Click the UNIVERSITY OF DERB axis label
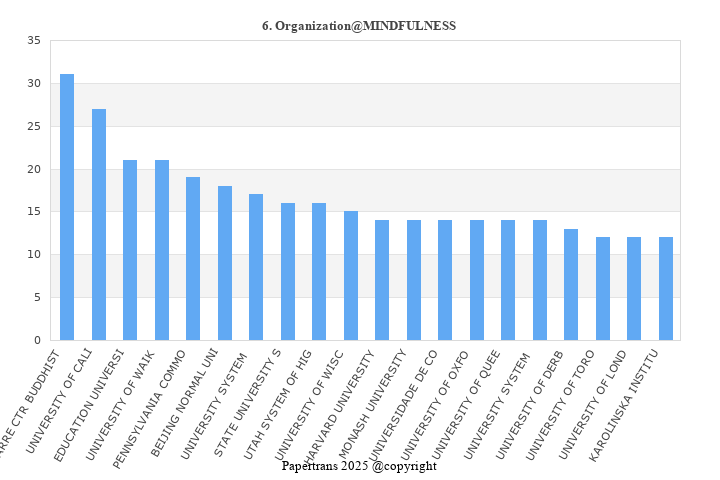The height and width of the screenshot is (480, 720). (529, 405)
